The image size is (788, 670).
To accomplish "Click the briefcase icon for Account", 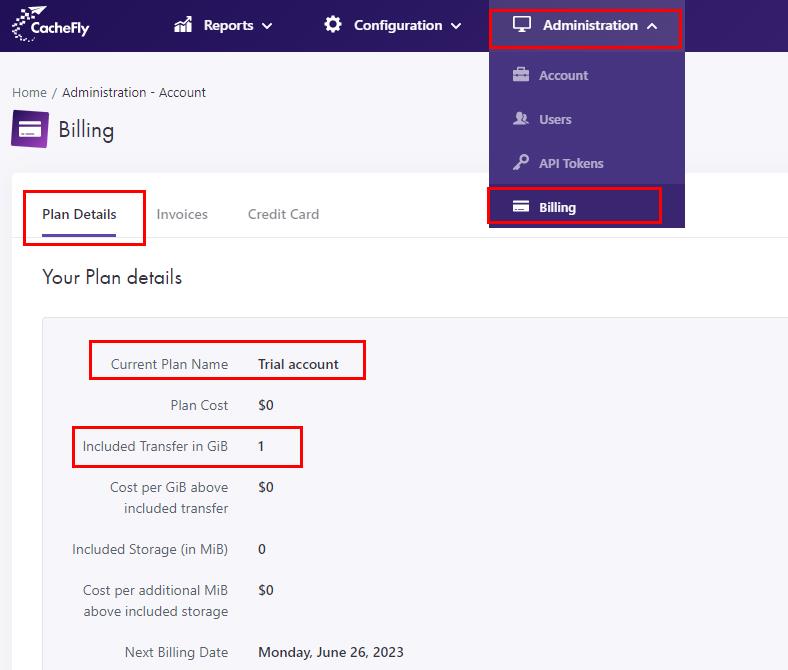I will pyautogui.click(x=520, y=75).
